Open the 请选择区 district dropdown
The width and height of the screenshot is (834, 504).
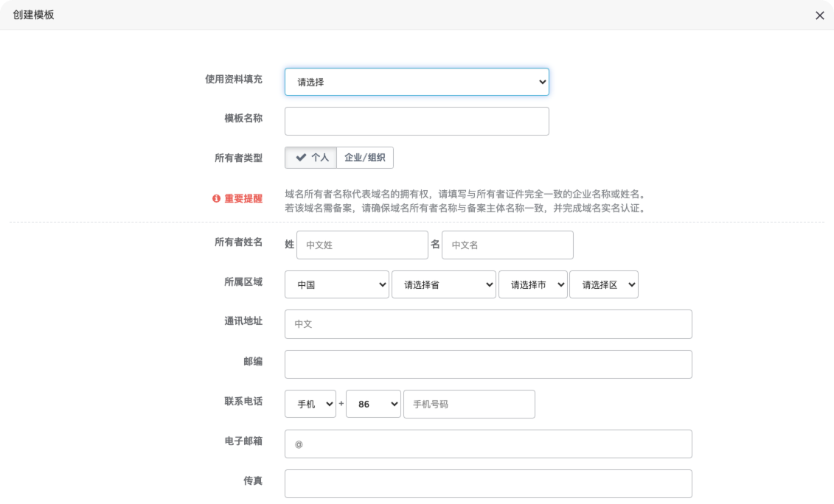(603, 284)
